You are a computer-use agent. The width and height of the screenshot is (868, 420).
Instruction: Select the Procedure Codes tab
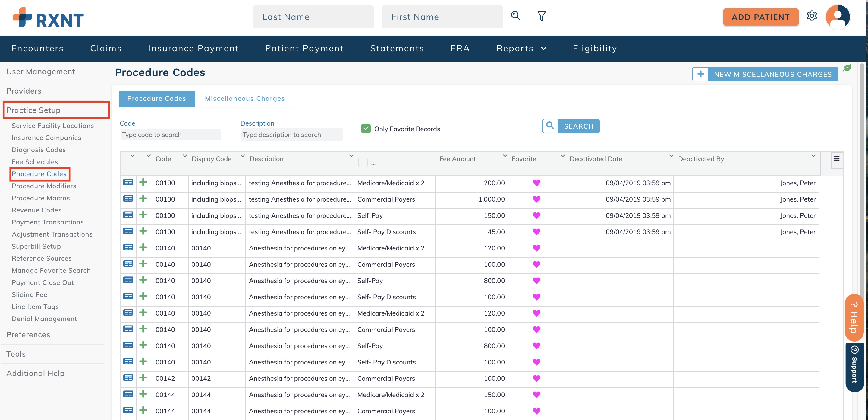[x=157, y=98]
